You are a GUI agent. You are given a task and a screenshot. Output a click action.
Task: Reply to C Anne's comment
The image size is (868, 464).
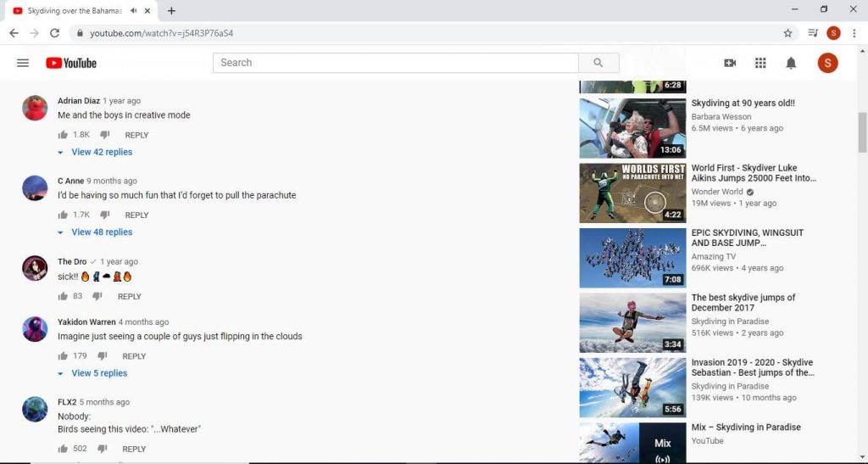tap(136, 215)
